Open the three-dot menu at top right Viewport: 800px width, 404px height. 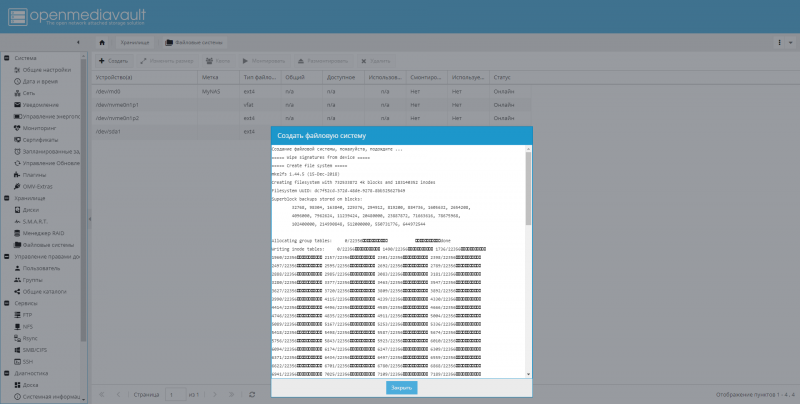tap(780, 43)
